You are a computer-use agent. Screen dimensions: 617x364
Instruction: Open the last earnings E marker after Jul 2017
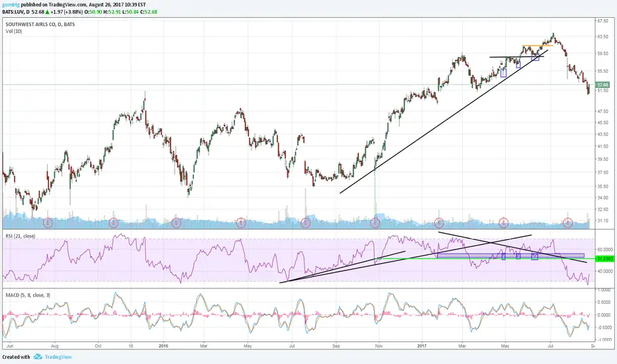(568, 223)
